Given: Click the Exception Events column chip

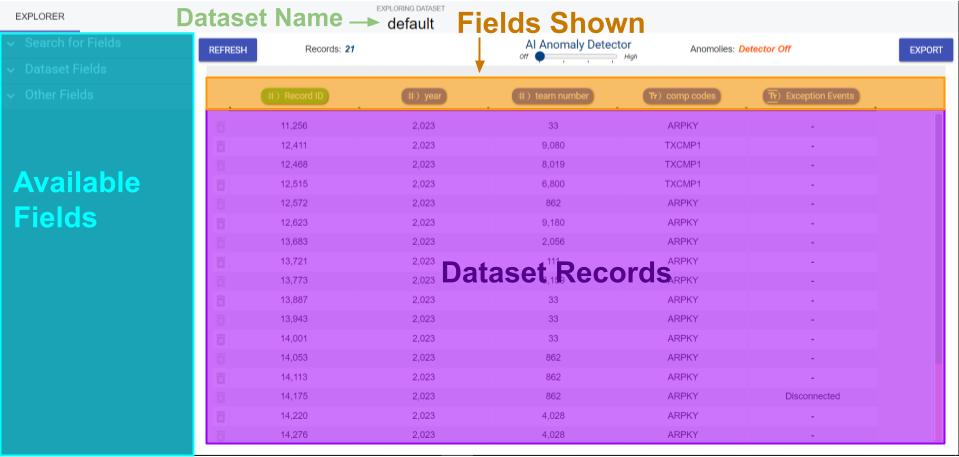Looking at the screenshot, I should point(811,96).
